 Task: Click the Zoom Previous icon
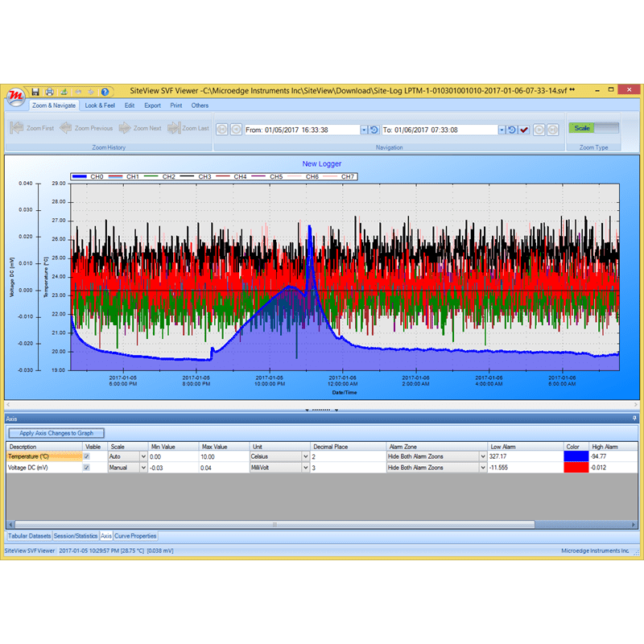click(x=64, y=127)
